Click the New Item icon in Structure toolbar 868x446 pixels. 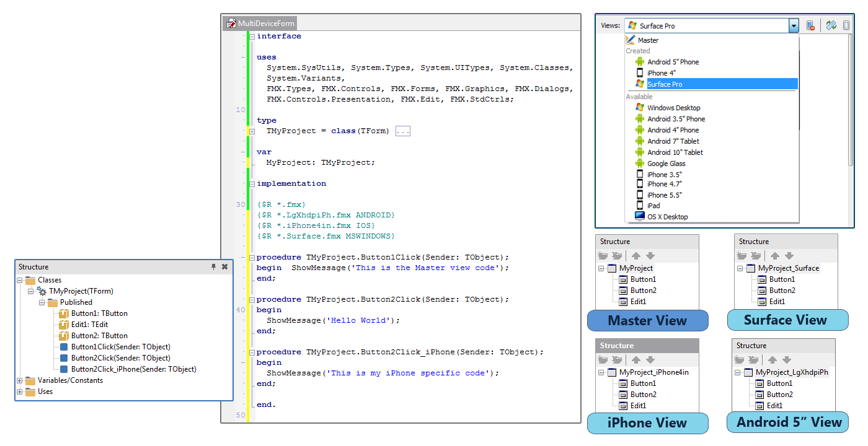point(602,255)
